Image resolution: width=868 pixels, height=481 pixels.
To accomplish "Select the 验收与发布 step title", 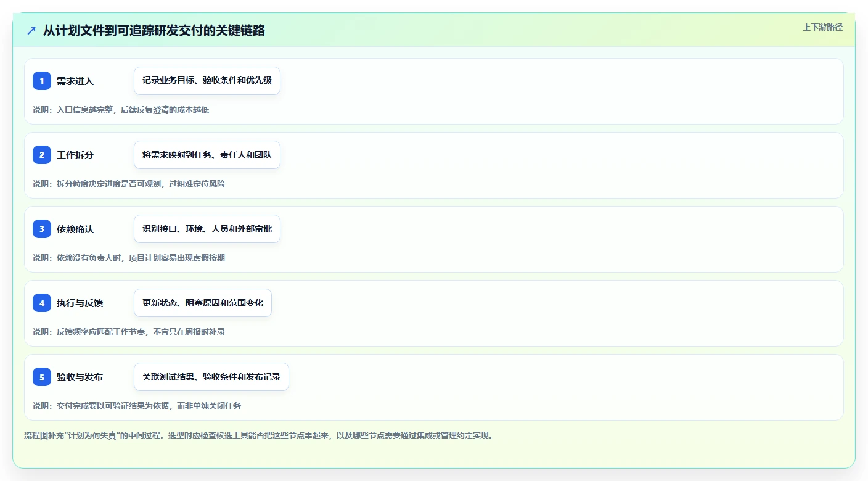I will click(x=80, y=377).
